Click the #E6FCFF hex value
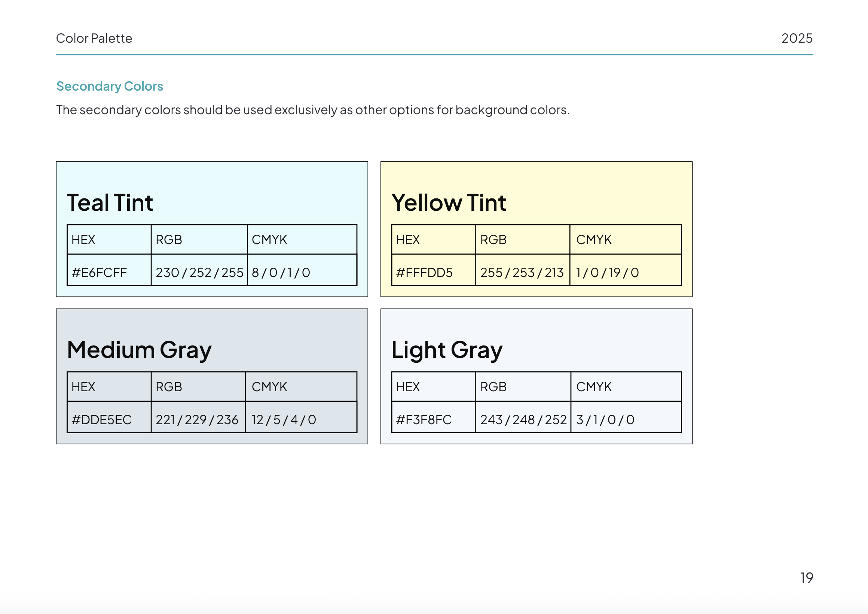The image size is (868, 614). pos(99,273)
